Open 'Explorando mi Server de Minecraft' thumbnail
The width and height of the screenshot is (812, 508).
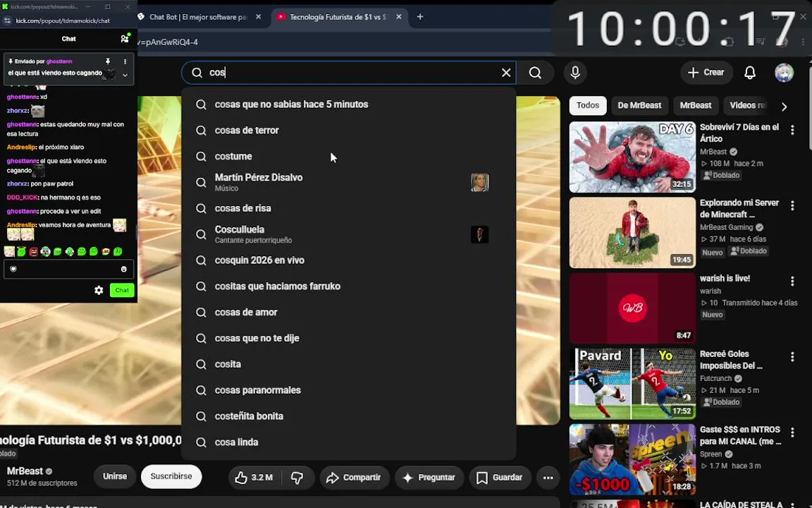[x=632, y=233]
